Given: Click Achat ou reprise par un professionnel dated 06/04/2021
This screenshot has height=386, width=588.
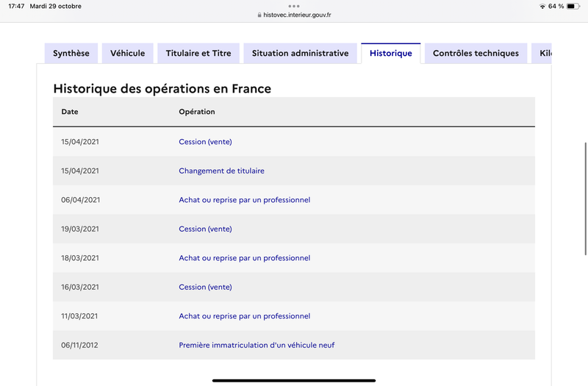Looking at the screenshot, I should point(245,200).
